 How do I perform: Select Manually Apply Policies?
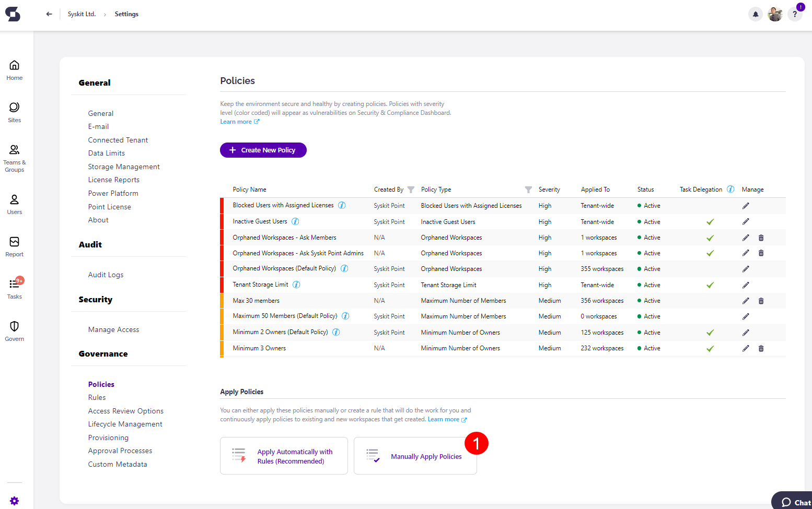[x=426, y=456]
